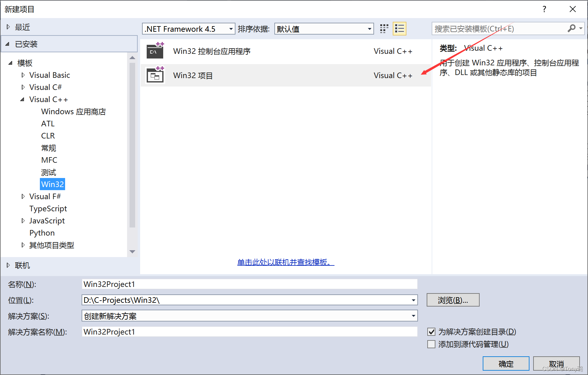Click the Win32 console application icon
The width and height of the screenshot is (588, 375).
(x=155, y=50)
